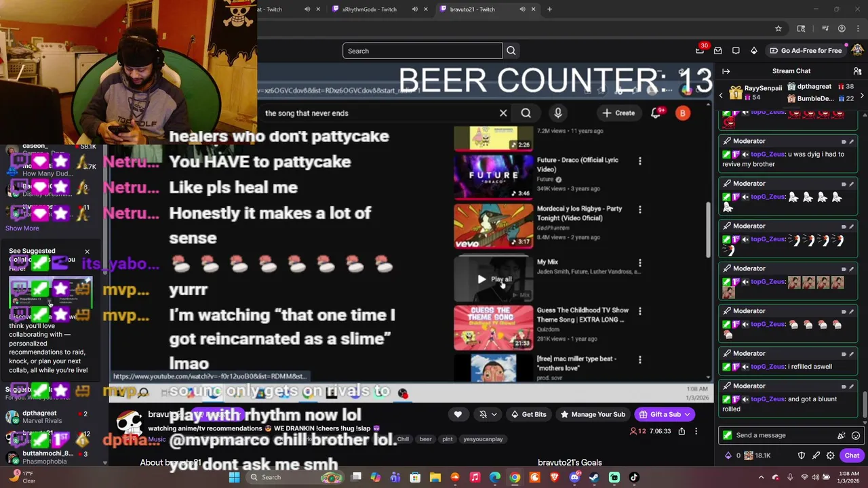
Task: Open the moderator shield icon in chat
Action: (x=801, y=455)
